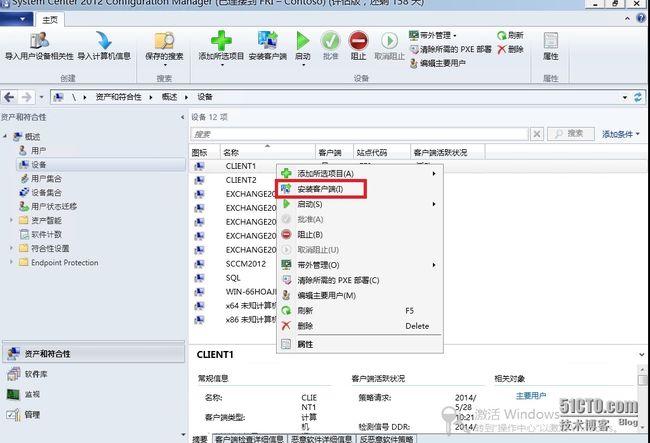Choose 清除所需的 PXE 部署(C) in context menu
The height and width of the screenshot is (443, 650).
coord(359,281)
